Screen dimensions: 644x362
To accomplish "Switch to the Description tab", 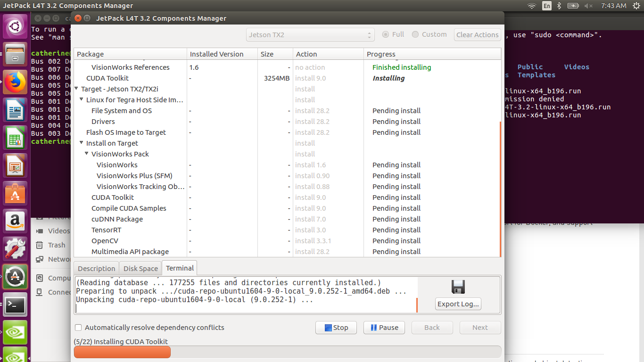I will pos(96,268).
